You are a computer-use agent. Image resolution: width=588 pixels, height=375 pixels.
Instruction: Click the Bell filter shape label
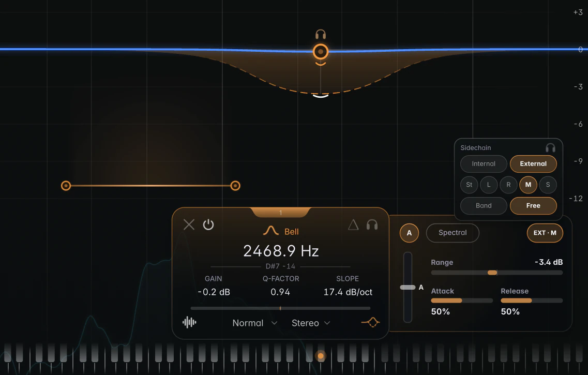click(x=291, y=231)
